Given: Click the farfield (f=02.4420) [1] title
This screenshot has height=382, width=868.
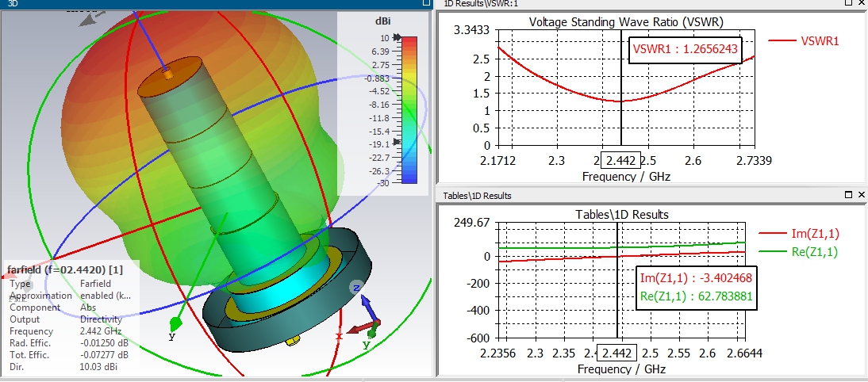Looking at the screenshot, I should 65,269.
